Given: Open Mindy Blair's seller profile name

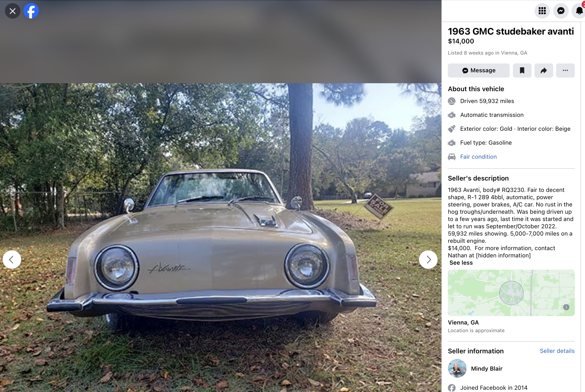Looking at the screenshot, I should pyautogui.click(x=487, y=369).
